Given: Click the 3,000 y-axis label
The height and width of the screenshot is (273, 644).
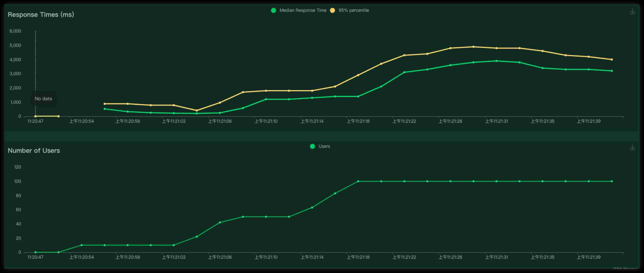Looking at the screenshot, I should point(15,74).
